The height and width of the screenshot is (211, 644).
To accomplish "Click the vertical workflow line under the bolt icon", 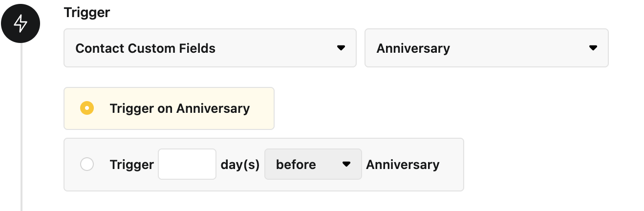I will tap(21, 127).
